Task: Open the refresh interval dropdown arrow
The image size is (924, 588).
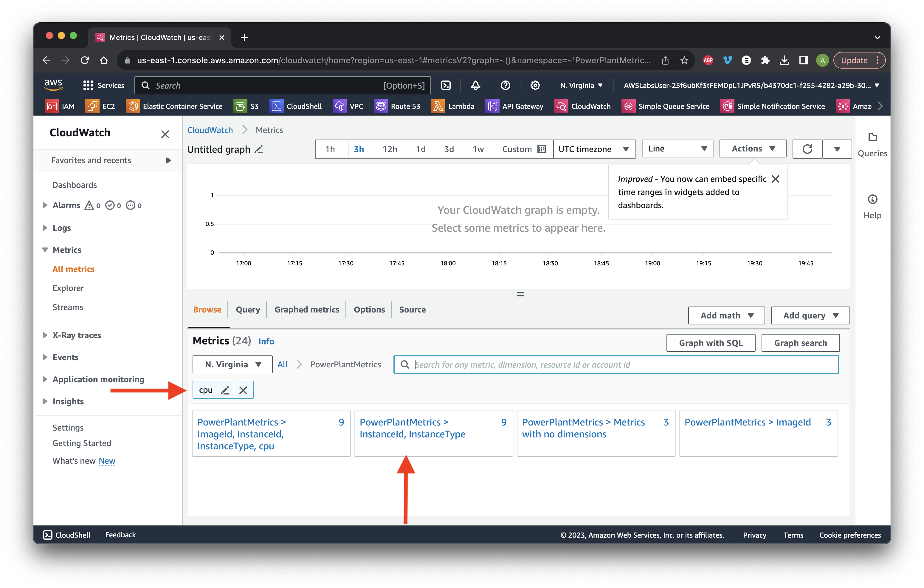Action: click(x=837, y=149)
